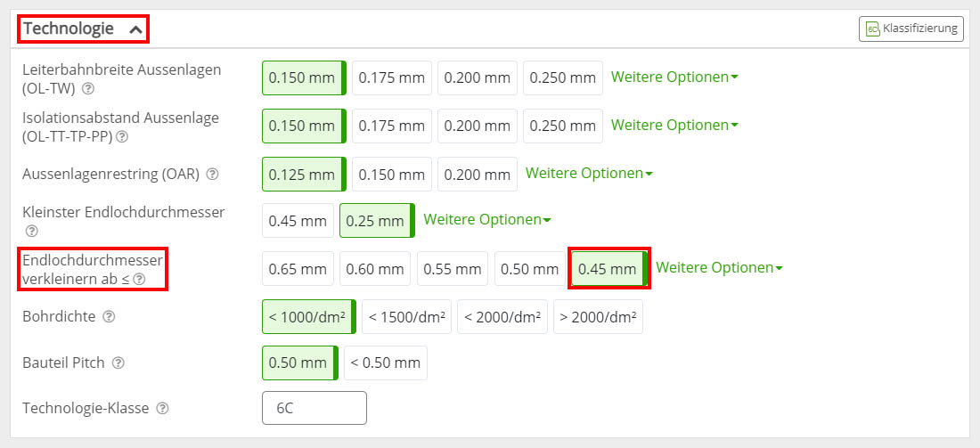The image size is (980, 448).
Task: Open Weitere Optionen for Kleinster Endlochdurchmesser
Action: coord(486,220)
